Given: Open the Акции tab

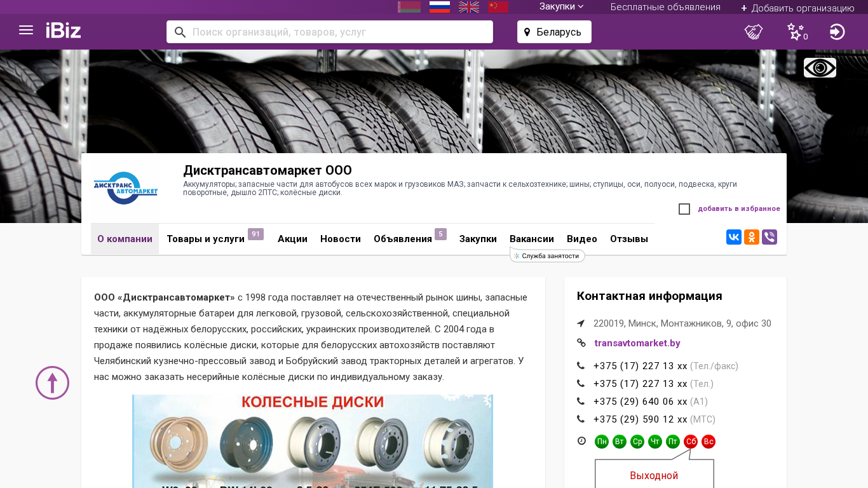Looking at the screenshot, I should 292,239.
